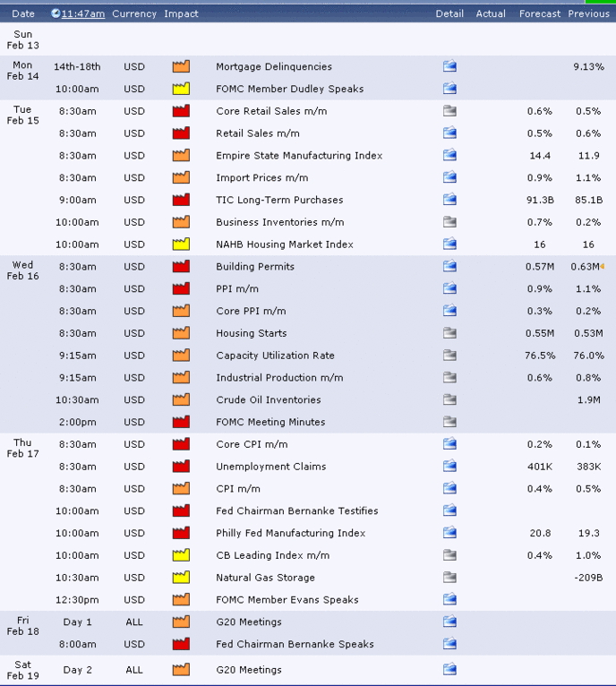616x686 pixels.
Task: Open detail folder for FOMC Member Evans Speaks
Action: coord(449,599)
